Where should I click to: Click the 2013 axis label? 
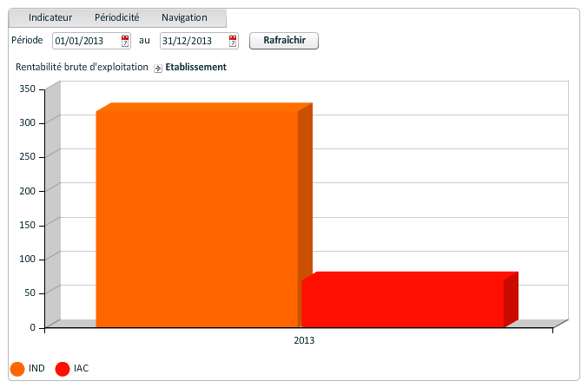[x=304, y=341]
